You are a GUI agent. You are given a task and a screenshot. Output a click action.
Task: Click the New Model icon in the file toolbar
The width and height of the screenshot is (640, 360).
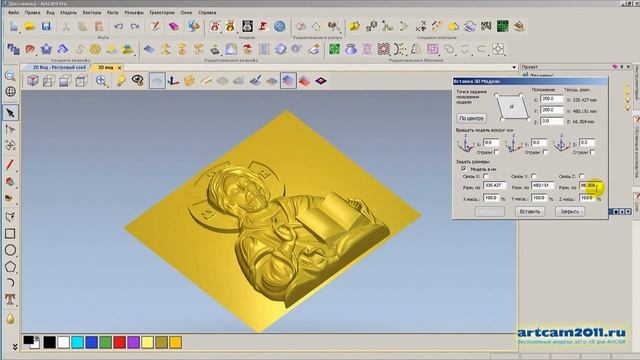13,27
